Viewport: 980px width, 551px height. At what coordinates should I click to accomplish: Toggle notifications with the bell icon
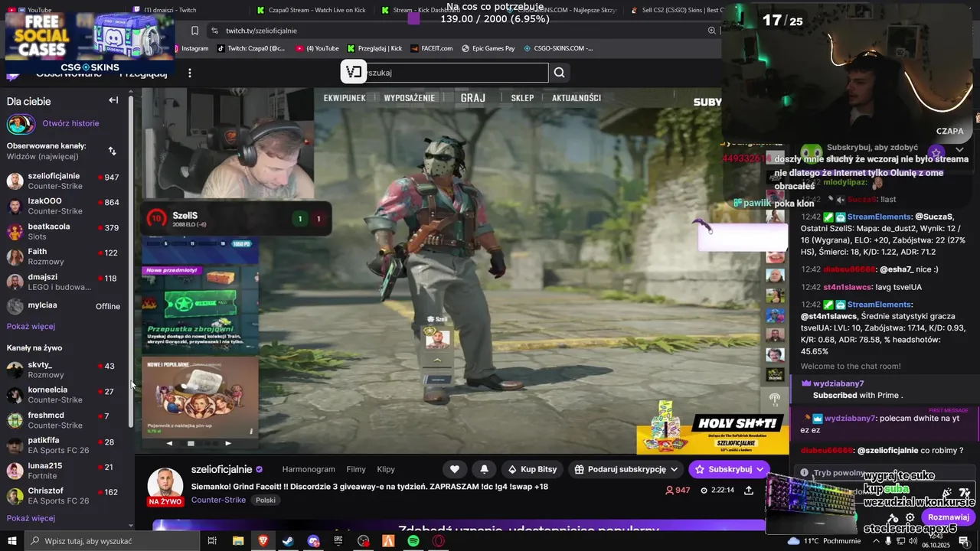click(484, 469)
